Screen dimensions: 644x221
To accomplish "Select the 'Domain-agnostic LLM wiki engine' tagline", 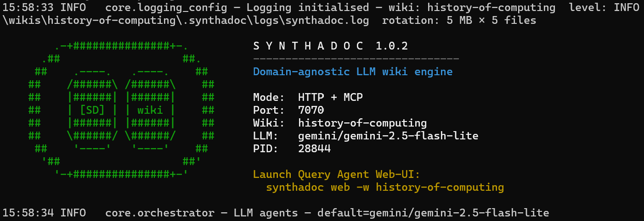I will (353, 72).
